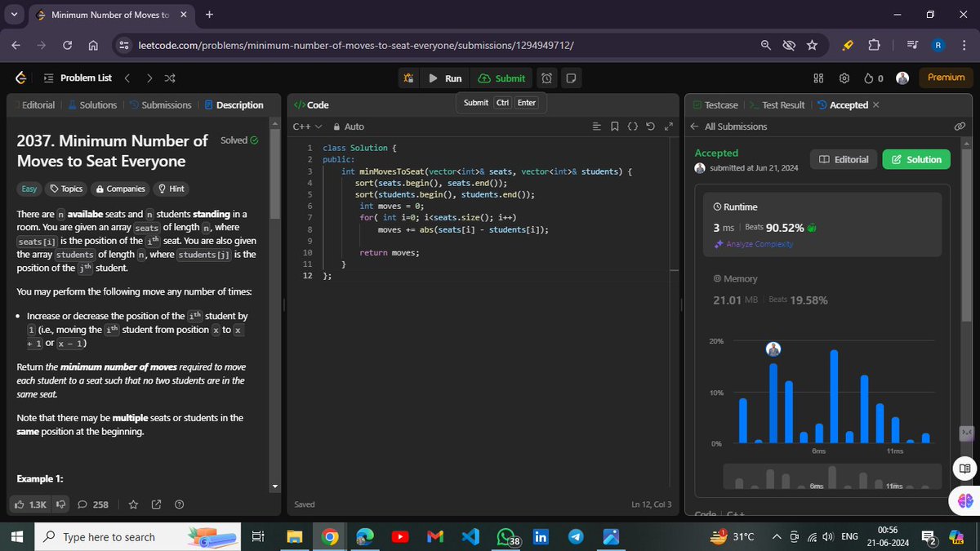Image resolution: width=980 pixels, height=551 pixels.
Task: Format the code with the formatting lines icon
Action: (597, 127)
